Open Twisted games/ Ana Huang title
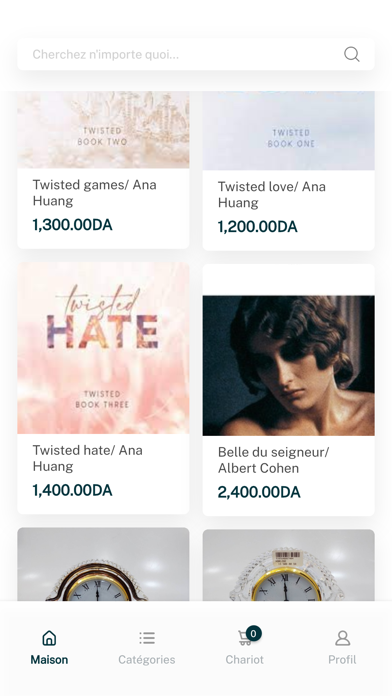392x696 pixels. click(x=95, y=193)
